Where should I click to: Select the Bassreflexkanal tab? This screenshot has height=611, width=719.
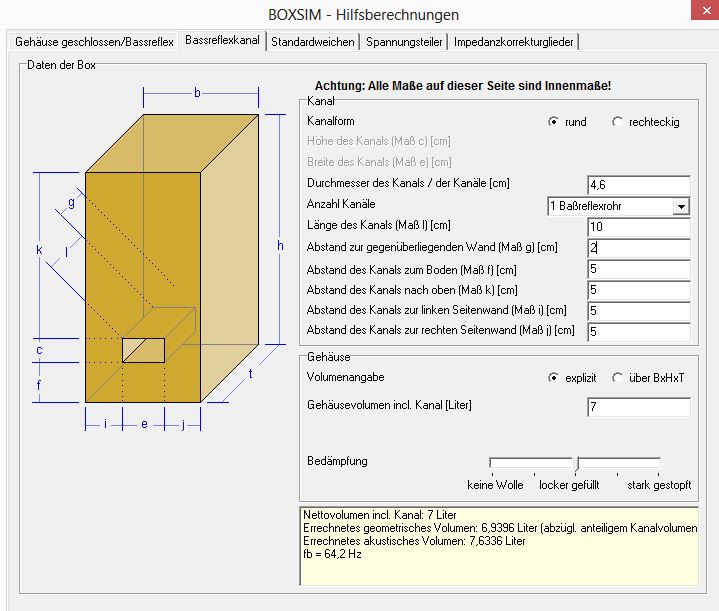point(222,40)
